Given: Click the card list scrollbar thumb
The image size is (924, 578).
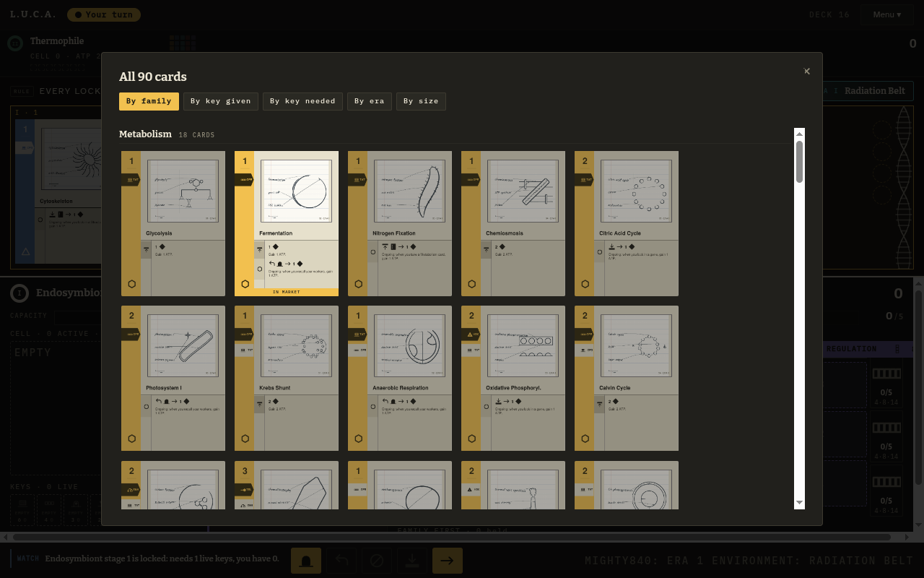Looking at the screenshot, I should tap(799, 162).
